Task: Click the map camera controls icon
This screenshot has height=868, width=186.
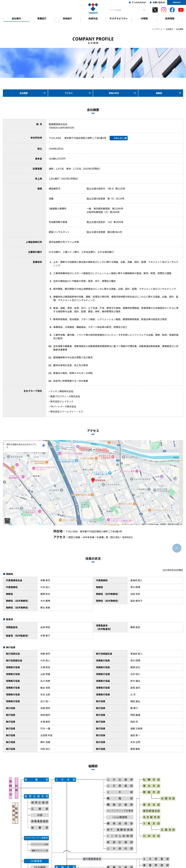Action: (x=179, y=519)
